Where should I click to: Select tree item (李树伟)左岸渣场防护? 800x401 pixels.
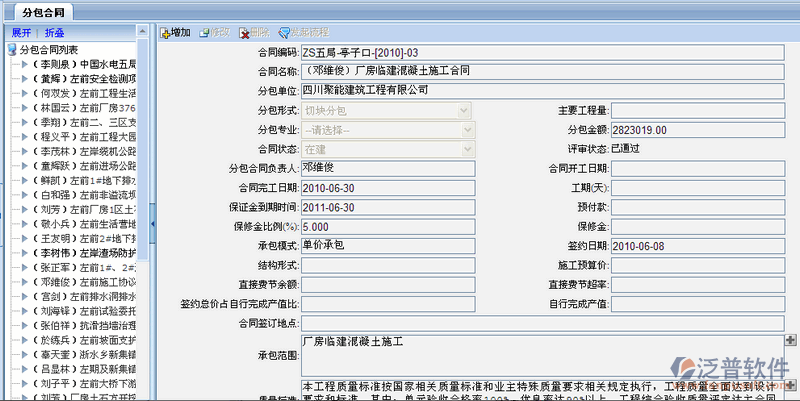(x=84, y=253)
